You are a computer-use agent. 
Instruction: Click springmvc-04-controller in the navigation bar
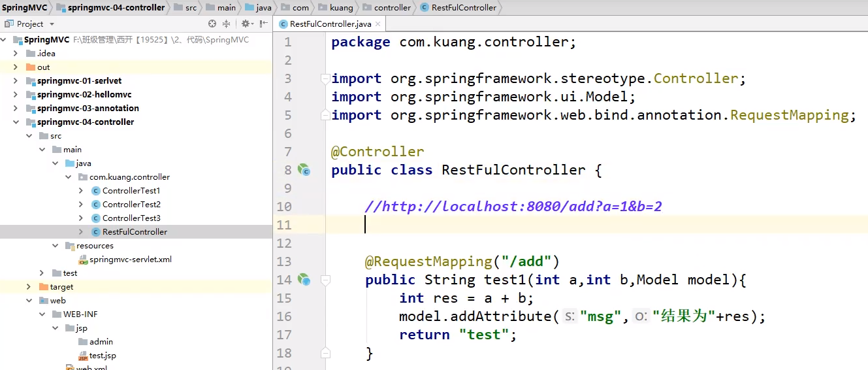pyautogui.click(x=116, y=8)
